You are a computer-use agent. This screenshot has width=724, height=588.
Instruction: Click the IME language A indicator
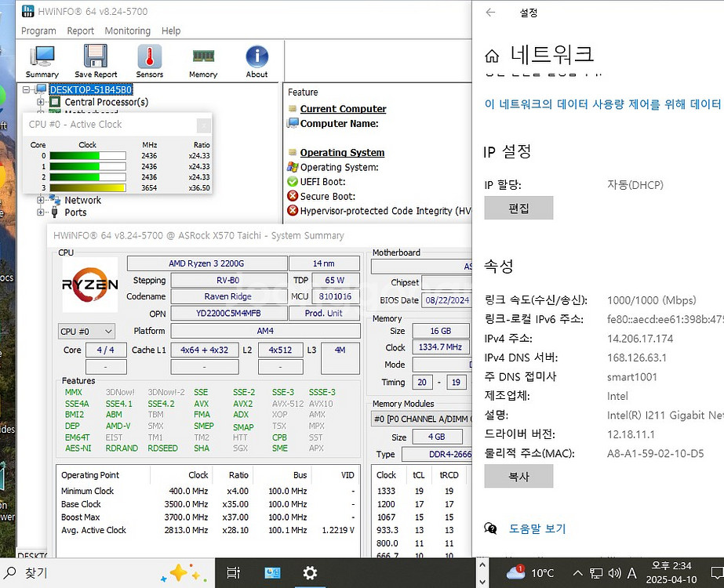click(631, 573)
